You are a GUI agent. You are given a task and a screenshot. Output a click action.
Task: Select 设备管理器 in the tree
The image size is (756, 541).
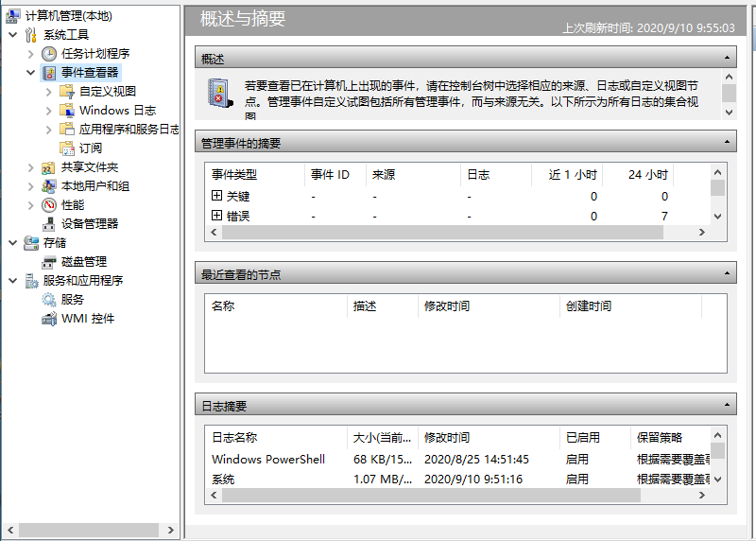click(90, 224)
